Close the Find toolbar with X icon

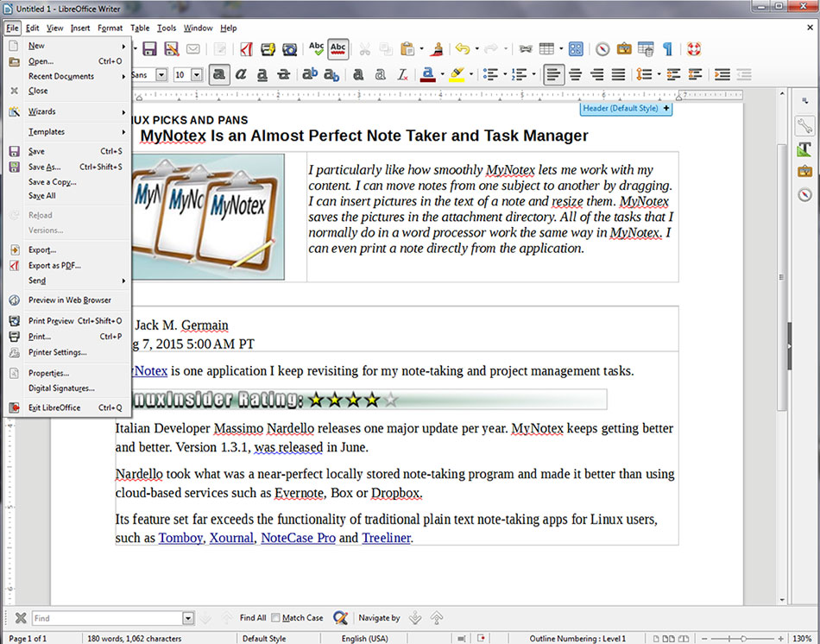(x=21, y=618)
